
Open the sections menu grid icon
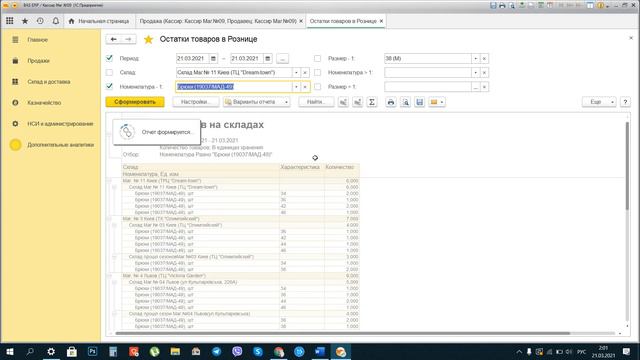(x=9, y=21)
